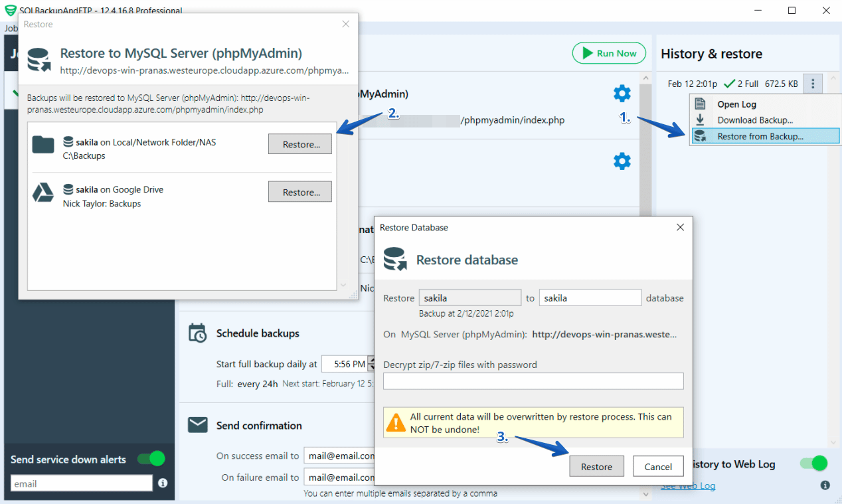Click the Restore from Backup database icon
The height and width of the screenshot is (504, 842).
701,137
